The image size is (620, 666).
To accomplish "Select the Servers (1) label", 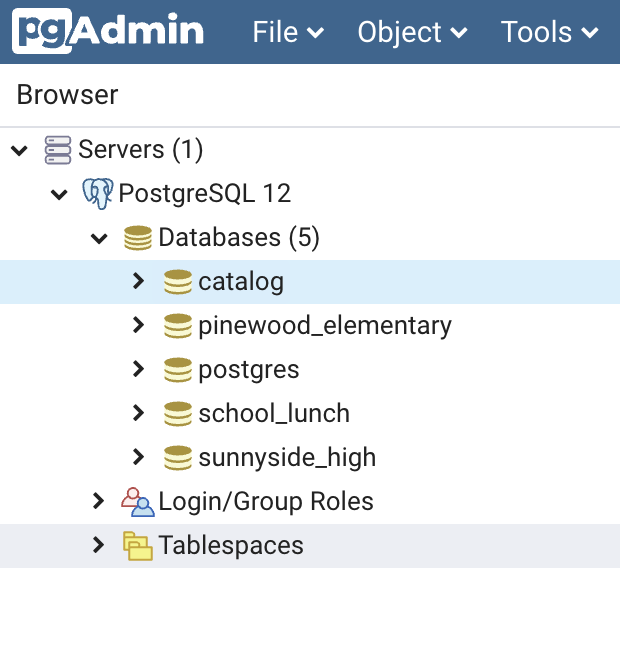I will 141,150.
